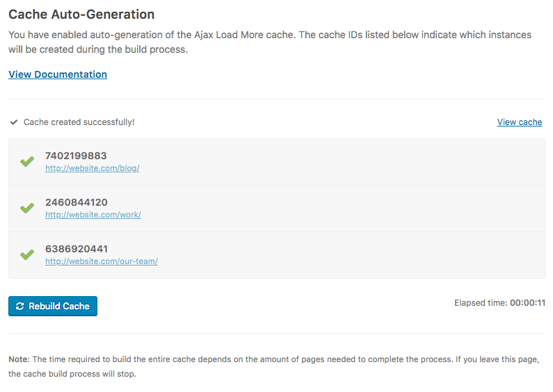
Task: Open the http://website.com/our-team/ link
Action: tap(102, 261)
